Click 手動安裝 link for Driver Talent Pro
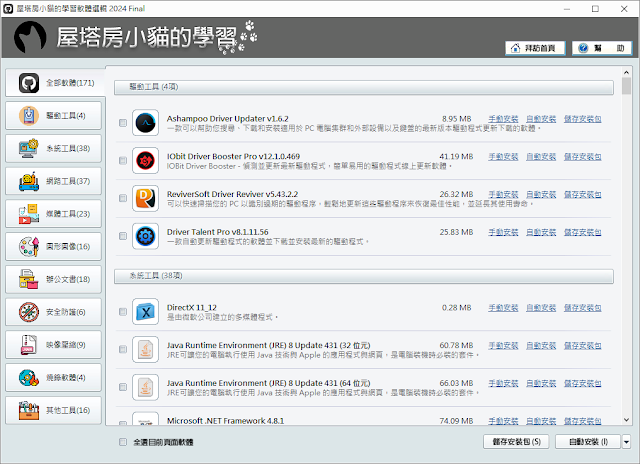Image resolution: width=640 pixels, height=464 pixels. click(503, 232)
